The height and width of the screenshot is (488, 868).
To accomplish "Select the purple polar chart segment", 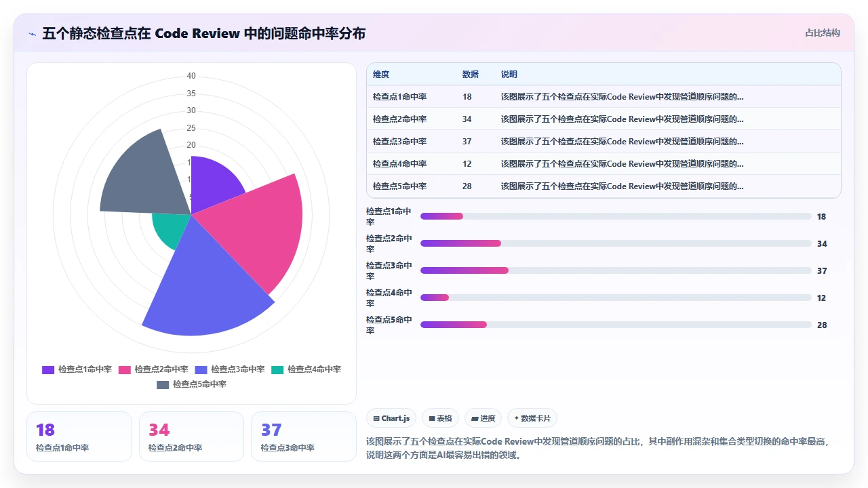I will click(212, 183).
